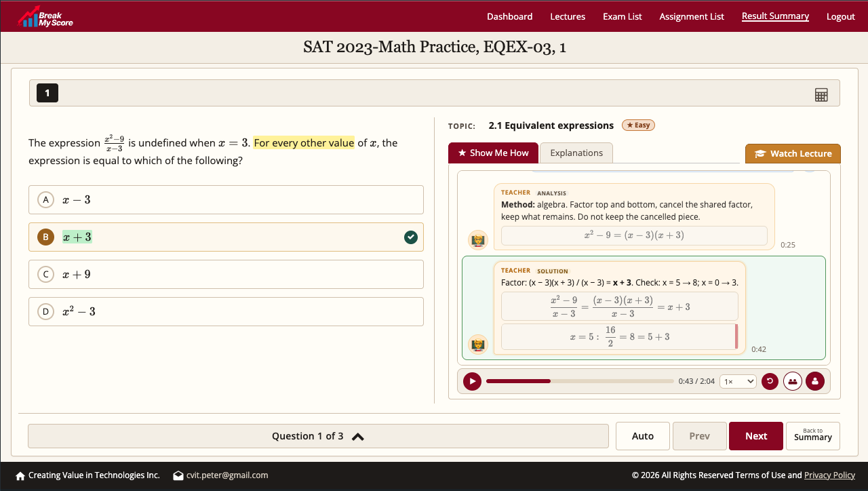Click teacher avatar beside Solution message

point(478,345)
